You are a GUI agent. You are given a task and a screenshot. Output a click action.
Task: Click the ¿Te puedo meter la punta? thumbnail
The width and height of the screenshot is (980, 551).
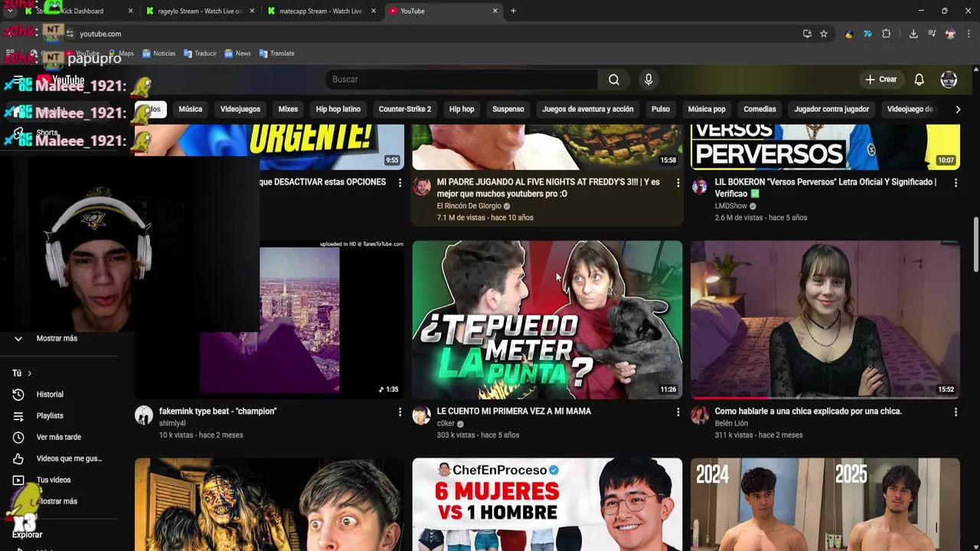coord(547,320)
